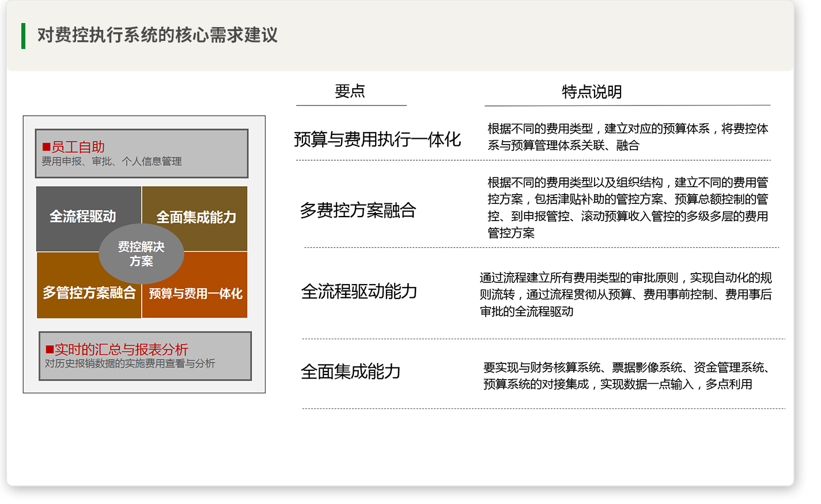Viewport: 821px width, 504px height.
Task: Click the 要点 column header
Action: [350, 91]
